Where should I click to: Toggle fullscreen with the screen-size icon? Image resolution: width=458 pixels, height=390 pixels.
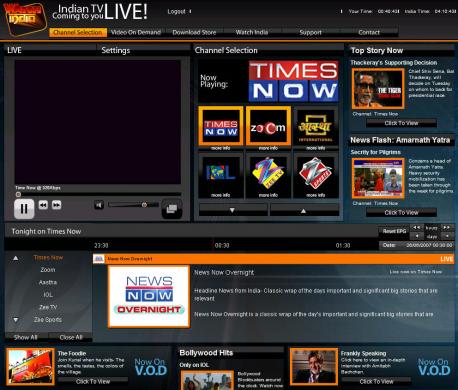click(x=172, y=209)
